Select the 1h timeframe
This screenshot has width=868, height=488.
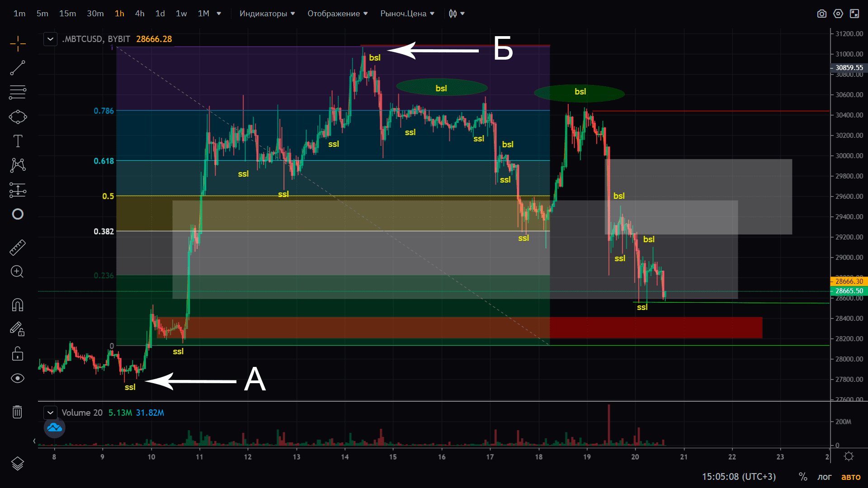click(x=119, y=14)
